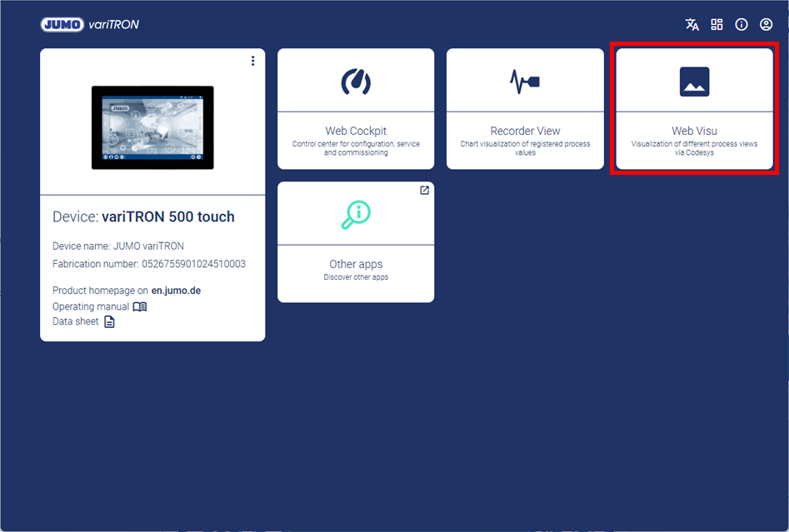The height and width of the screenshot is (532, 789).
Task: Open the language translation selector
Action: tap(692, 24)
